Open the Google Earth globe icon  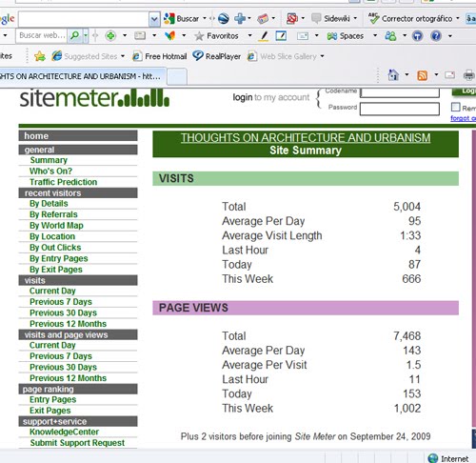(x=224, y=19)
